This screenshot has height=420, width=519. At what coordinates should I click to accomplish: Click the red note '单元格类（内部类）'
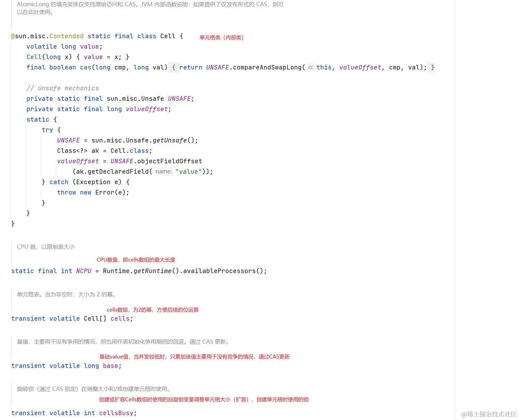pyautogui.click(x=221, y=38)
